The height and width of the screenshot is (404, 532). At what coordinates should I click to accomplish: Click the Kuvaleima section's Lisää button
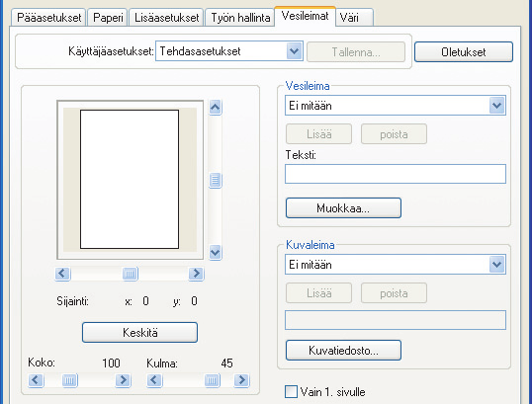[319, 292]
